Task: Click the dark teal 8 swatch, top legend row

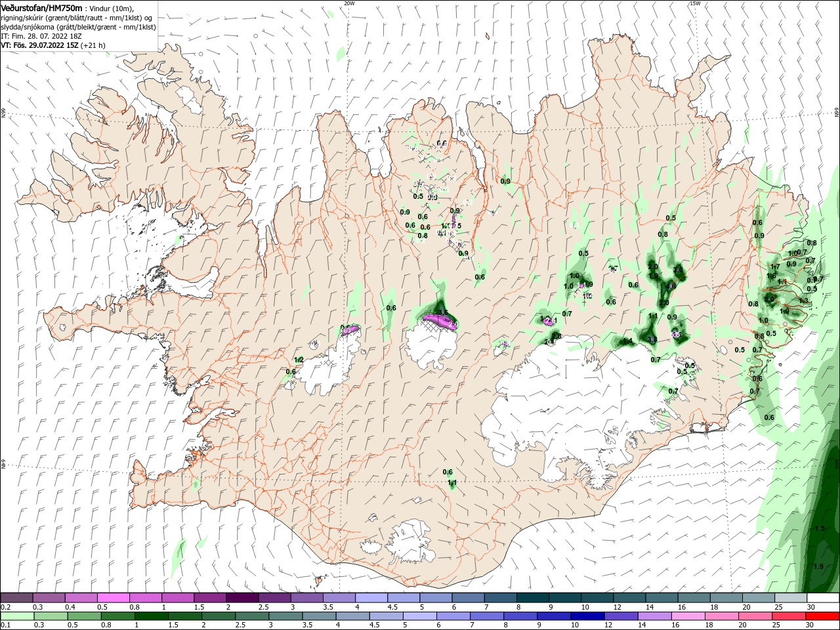Action: [532, 598]
